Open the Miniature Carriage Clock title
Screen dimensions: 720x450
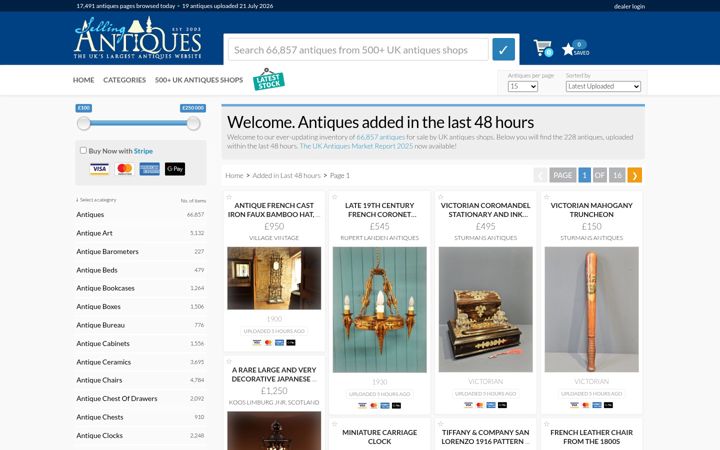point(380,437)
